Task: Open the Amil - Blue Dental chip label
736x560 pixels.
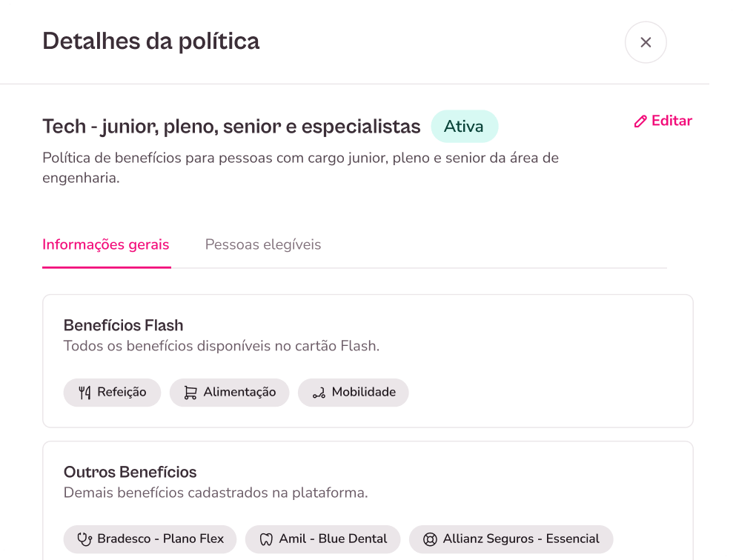Action: pyautogui.click(x=333, y=539)
